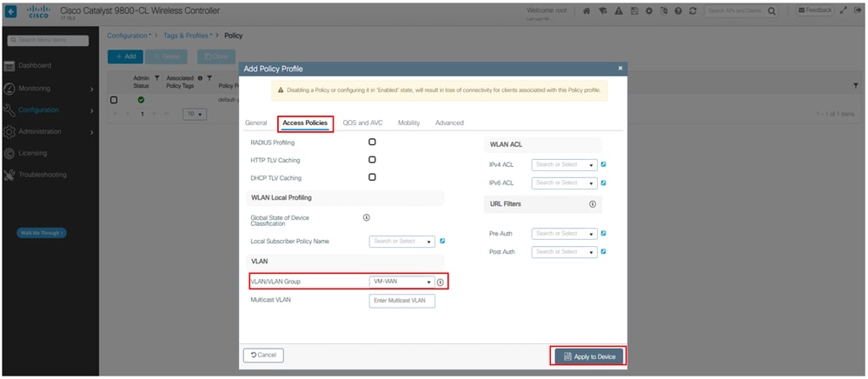Click edit icon beside Local Subscriber Policy Name
This screenshot has height=379, width=868.
[x=442, y=241]
